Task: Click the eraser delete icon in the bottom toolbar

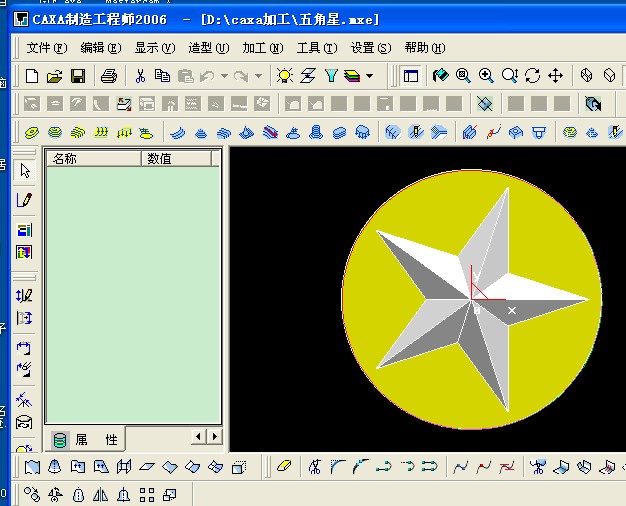Action: 284,466
